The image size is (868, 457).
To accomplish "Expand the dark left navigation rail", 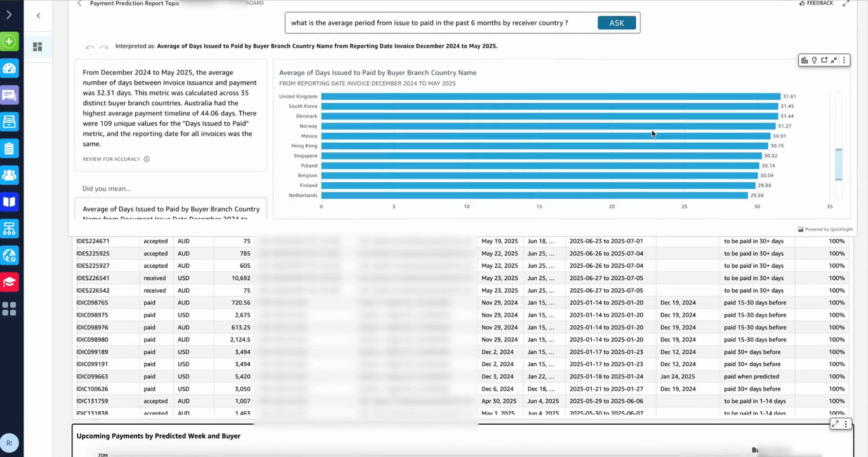I will point(9,15).
